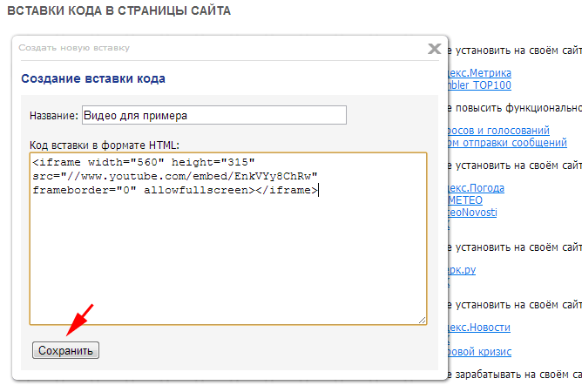Open the Яндекс.Погода link

click(x=477, y=187)
